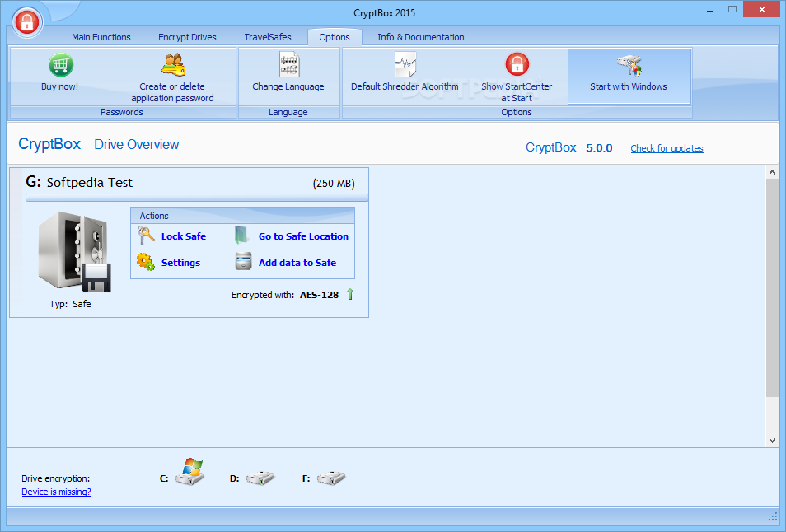Click the Lock Safe link

click(x=184, y=236)
